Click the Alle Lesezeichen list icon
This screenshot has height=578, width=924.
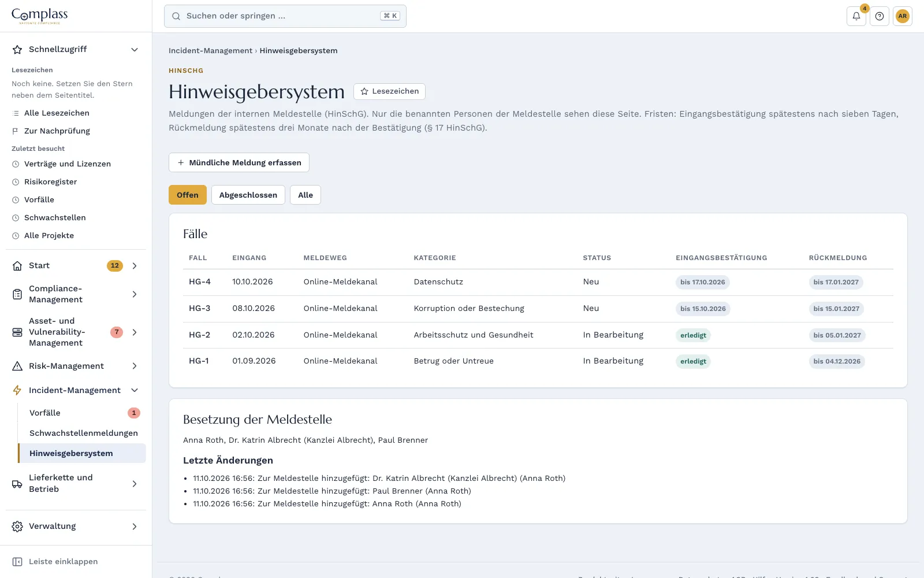point(16,113)
